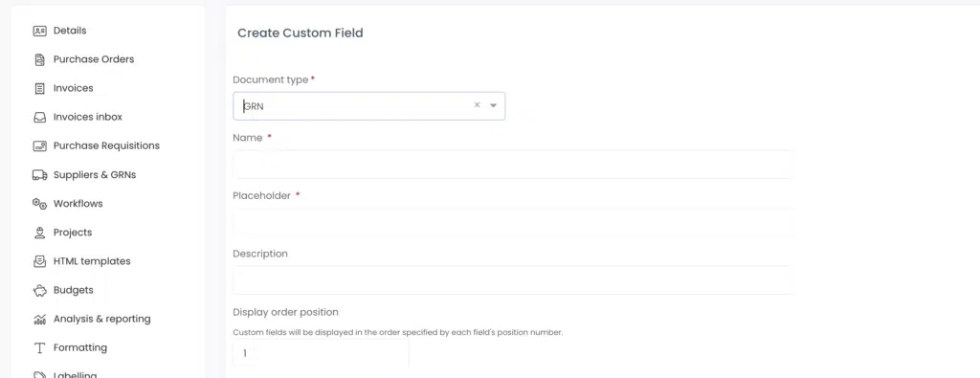980x378 pixels.
Task: Click the Invoices receipt icon
Action: (40, 88)
